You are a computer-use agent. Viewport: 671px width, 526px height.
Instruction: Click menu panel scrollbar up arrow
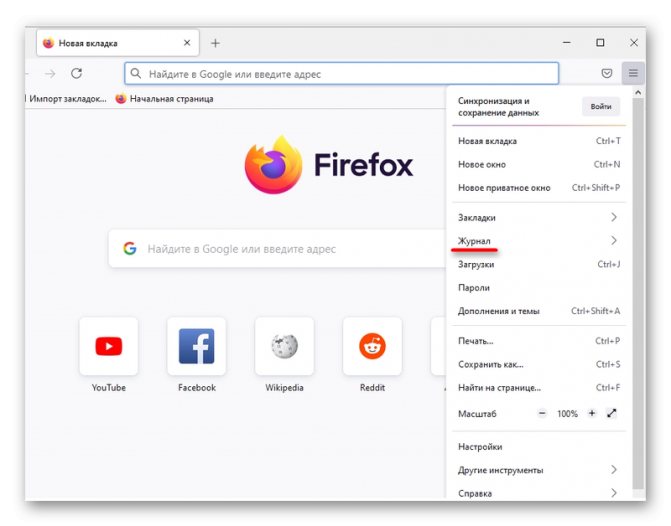pyautogui.click(x=638, y=92)
